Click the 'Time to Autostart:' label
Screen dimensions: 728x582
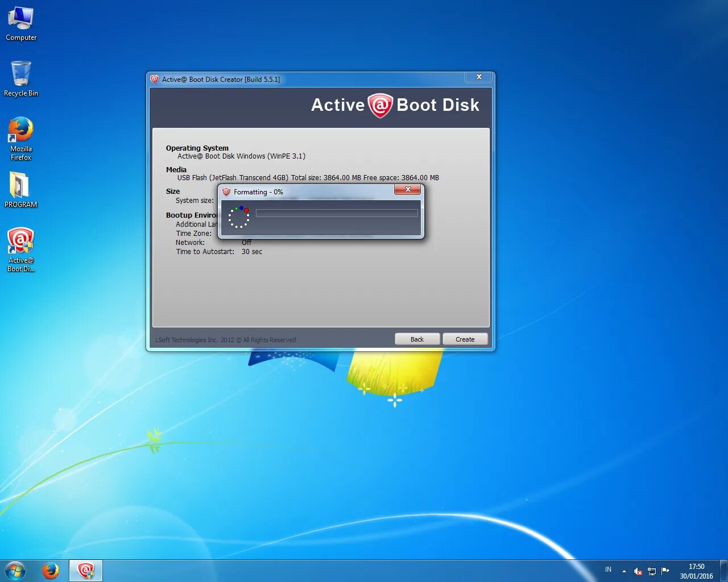[205, 252]
